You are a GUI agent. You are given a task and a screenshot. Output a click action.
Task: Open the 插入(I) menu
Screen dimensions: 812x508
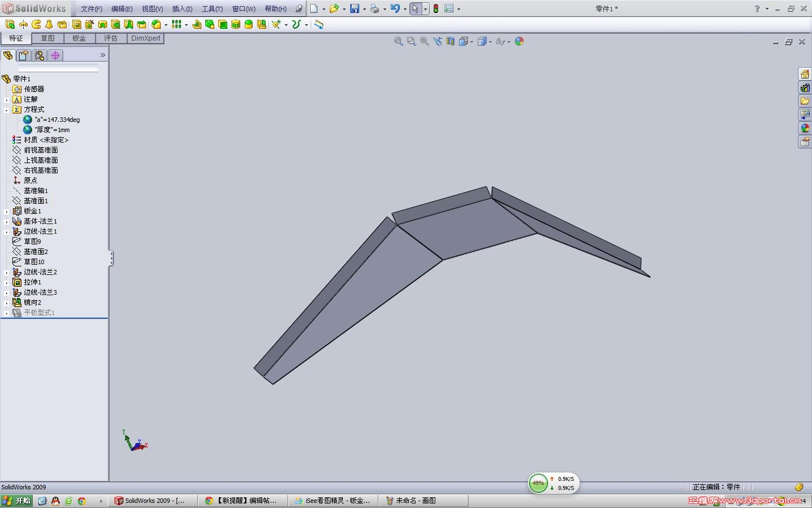tap(182, 8)
